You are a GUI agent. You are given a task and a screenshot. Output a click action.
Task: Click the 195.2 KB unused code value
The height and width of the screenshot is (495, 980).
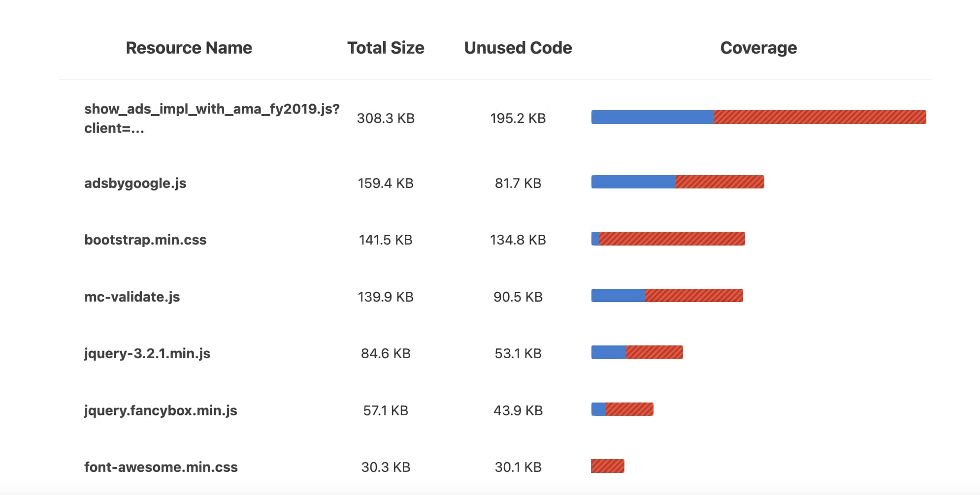(x=518, y=118)
